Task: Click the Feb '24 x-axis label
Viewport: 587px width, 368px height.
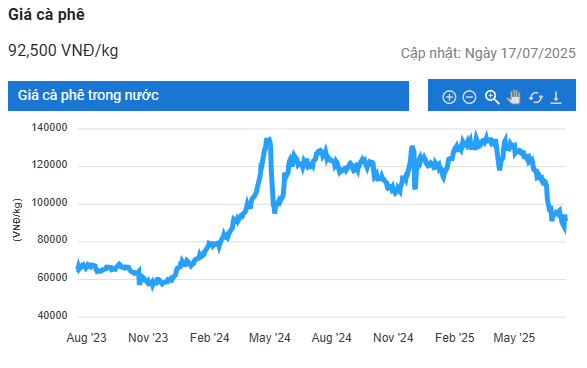Action: point(209,338)
